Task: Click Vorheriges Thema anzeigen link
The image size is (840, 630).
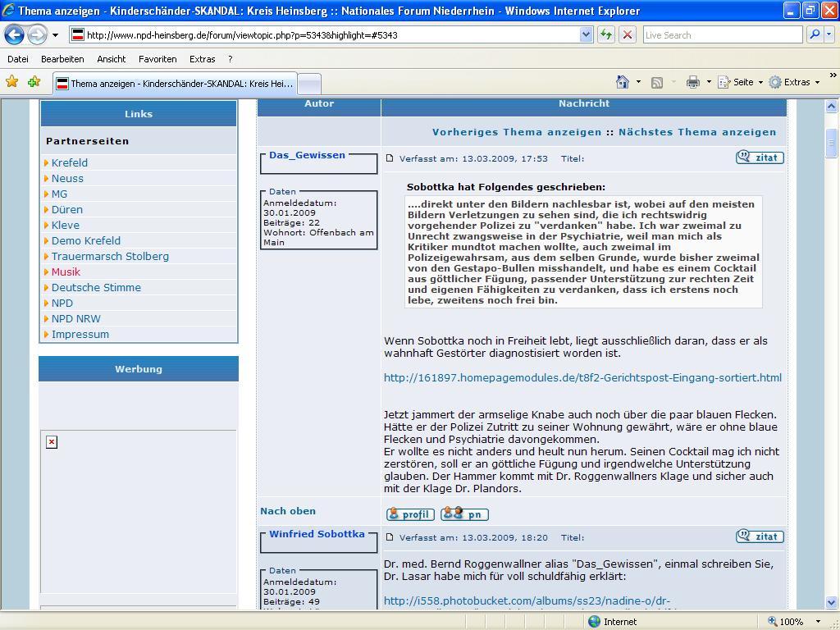Action: [517, 132]
